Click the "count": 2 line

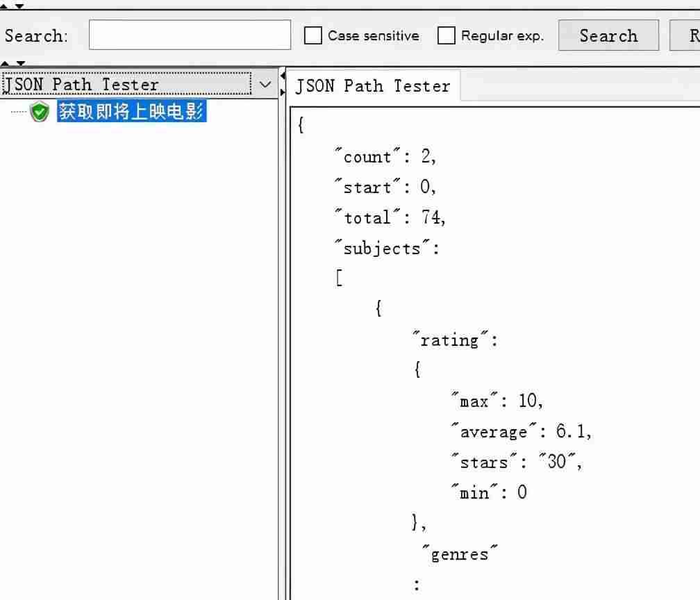point(385,157)
